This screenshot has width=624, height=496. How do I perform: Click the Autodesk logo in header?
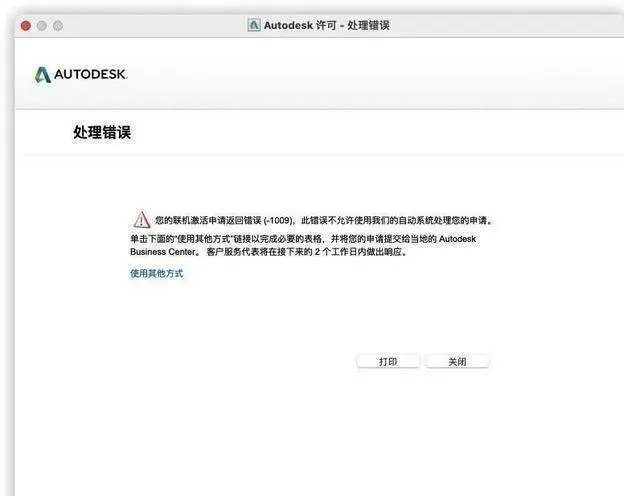point(81,74)
